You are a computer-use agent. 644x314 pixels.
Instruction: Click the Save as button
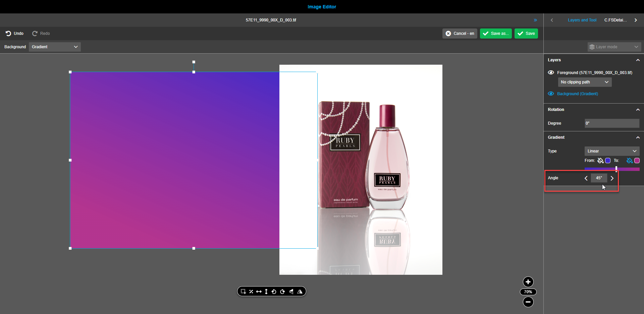[496, 34]
